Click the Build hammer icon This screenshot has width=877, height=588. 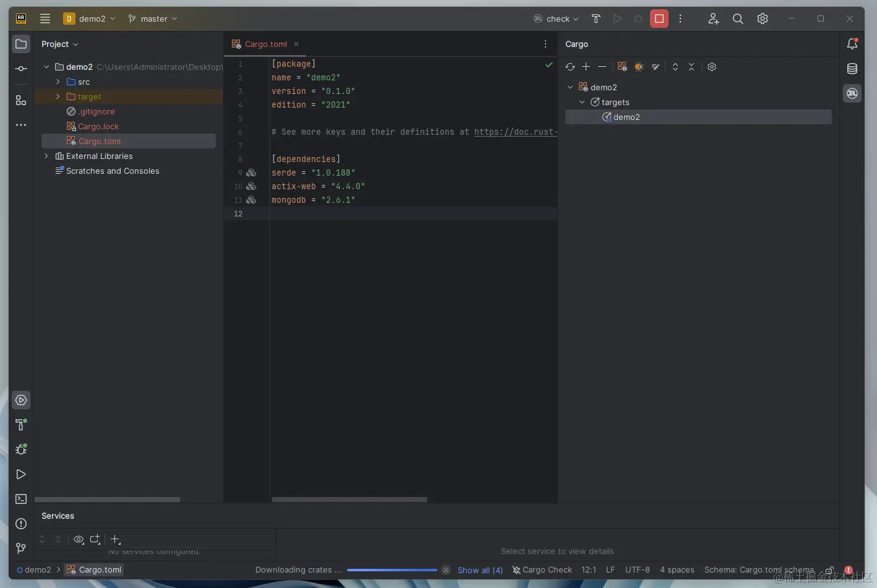596,19
